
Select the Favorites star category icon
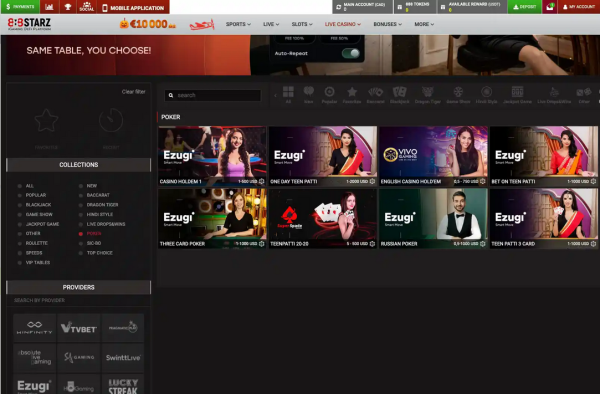352,95
